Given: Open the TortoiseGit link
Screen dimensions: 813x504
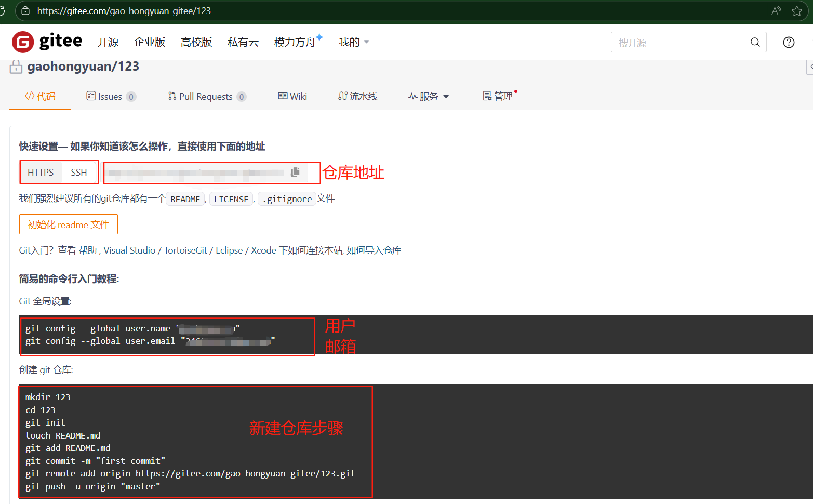Looking at the screenshot, I should [x=185, y=250].
